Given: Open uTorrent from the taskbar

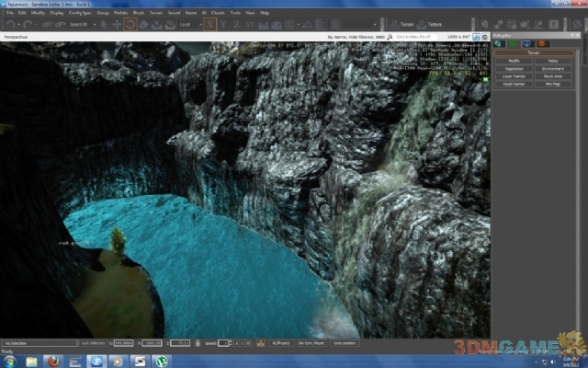Looking at the screenshot, I should [162, 362].
